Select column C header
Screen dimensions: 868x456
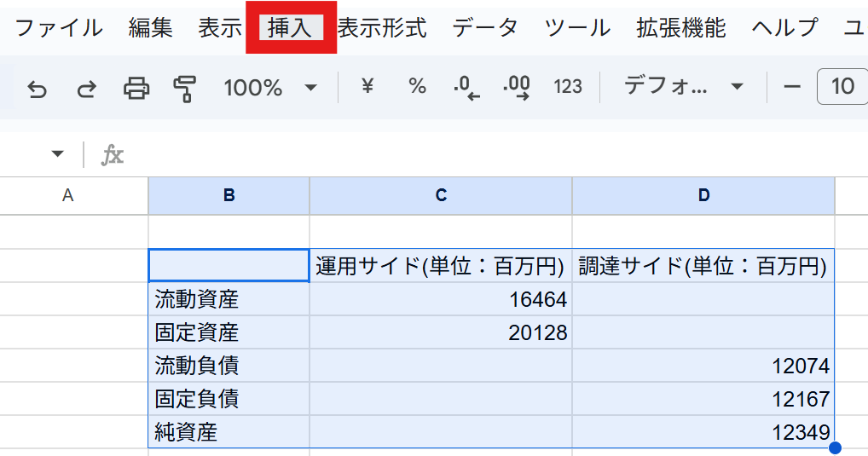tap(441, 195)
